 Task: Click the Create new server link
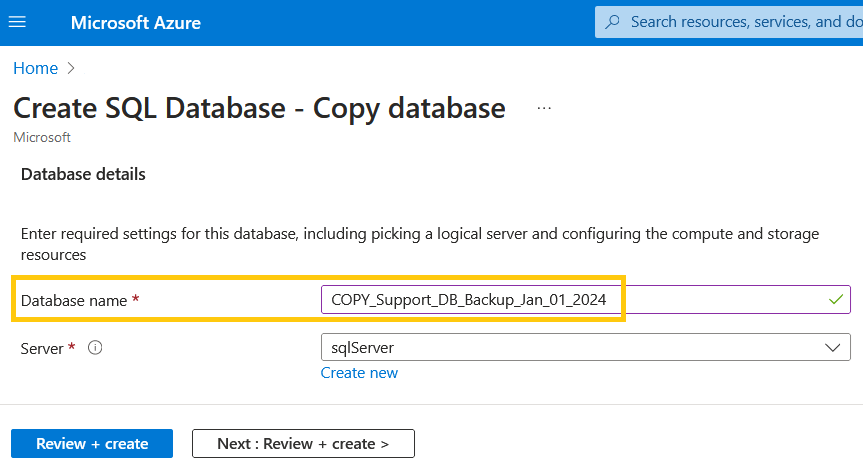(359, 373)
